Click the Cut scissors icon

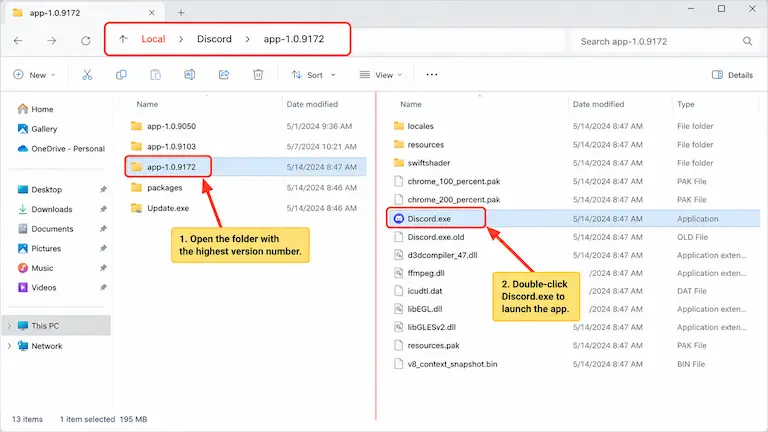(x=87, y=74)
